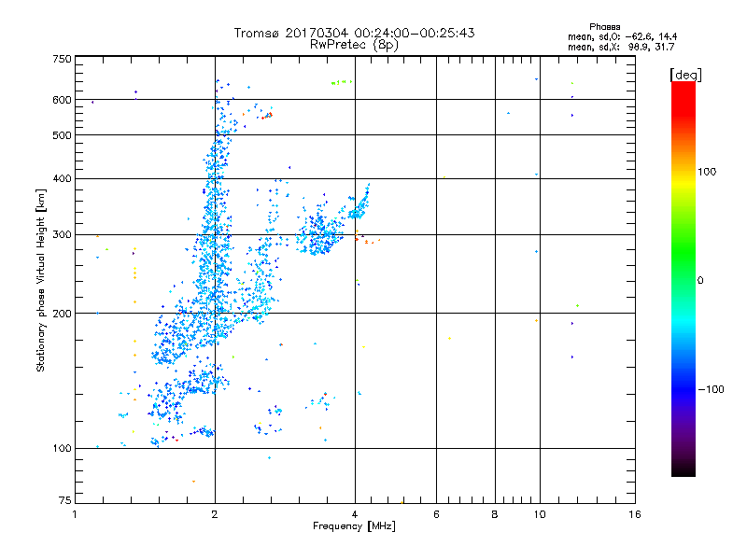
Task: Click the plot title 'Tromsø 20170304 00:24:00-00:25:43'
Action: (x=354, y=33)
